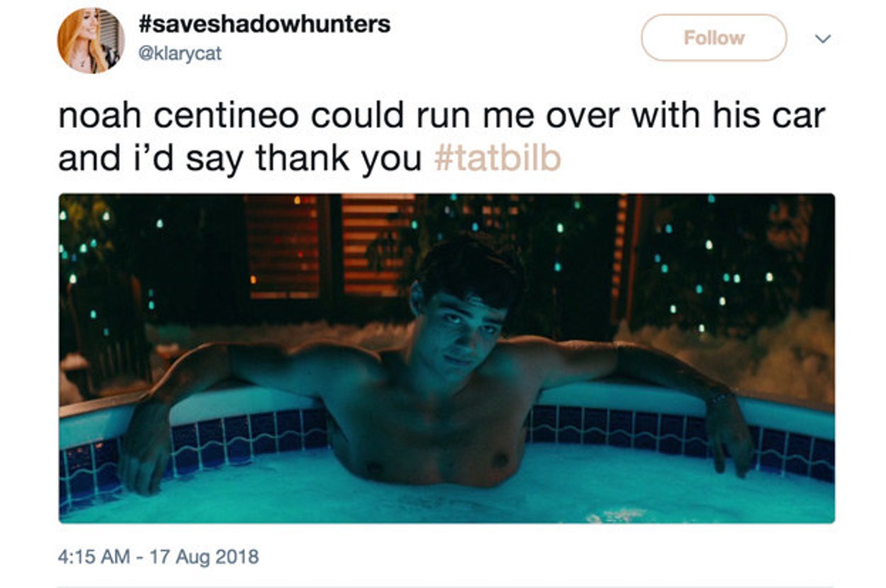This screenshot has height=588, width=886.
Task: Follow the @klarycat account
Action: coord(714,38)
